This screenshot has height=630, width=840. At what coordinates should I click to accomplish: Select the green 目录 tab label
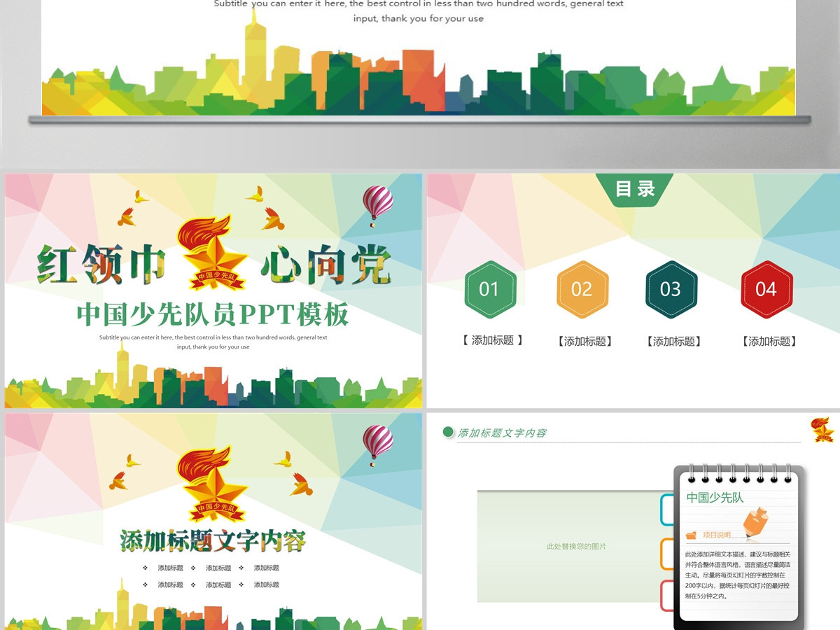[635, 189]
